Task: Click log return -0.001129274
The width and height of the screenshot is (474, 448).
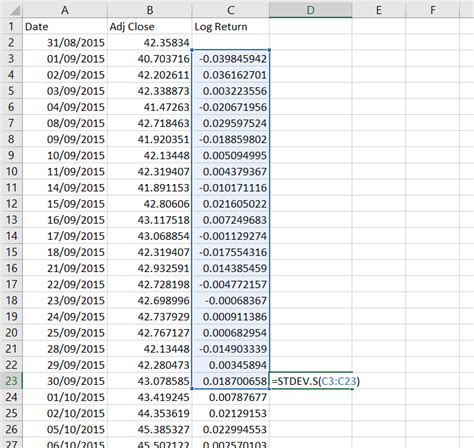Action: 231,236
